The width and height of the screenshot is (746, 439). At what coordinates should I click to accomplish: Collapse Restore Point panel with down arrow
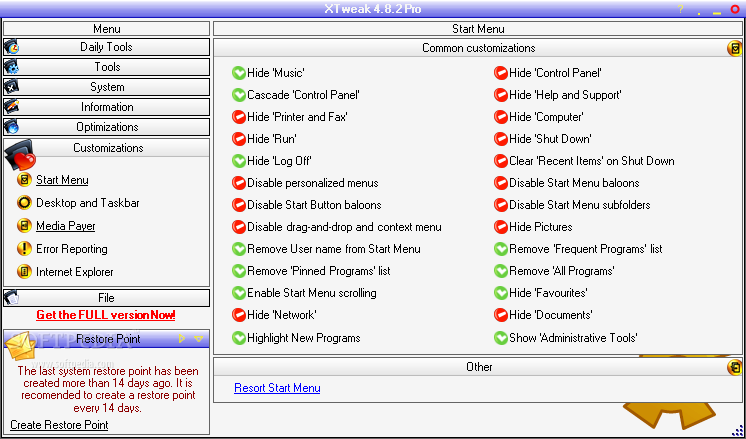tap(198, 339)
